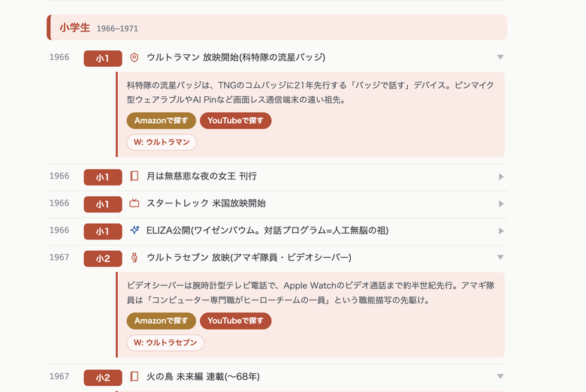Click YouTubeで探す under the ウルトラセブン entry
The height and width of the screenshot is (392, 586).
pos(235,321)
